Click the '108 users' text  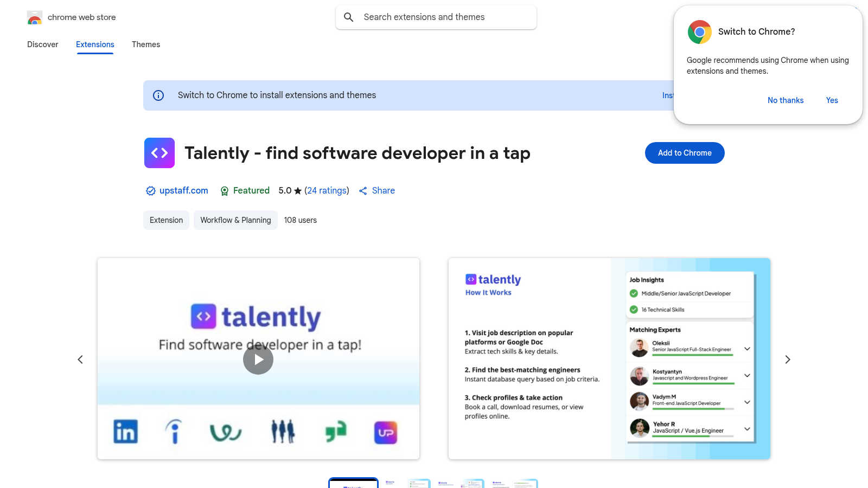[x=301, y=220]
